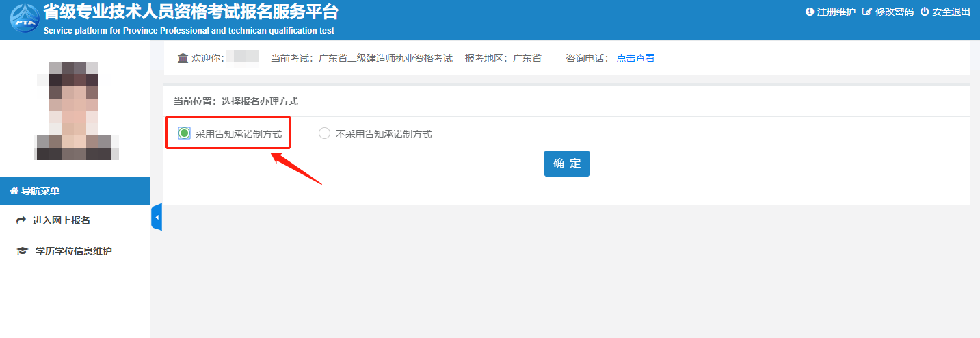Click the 导航菜单 header text
Image resolution: width=980 pixels, height=338 pixels.
[x=40, y=192]
